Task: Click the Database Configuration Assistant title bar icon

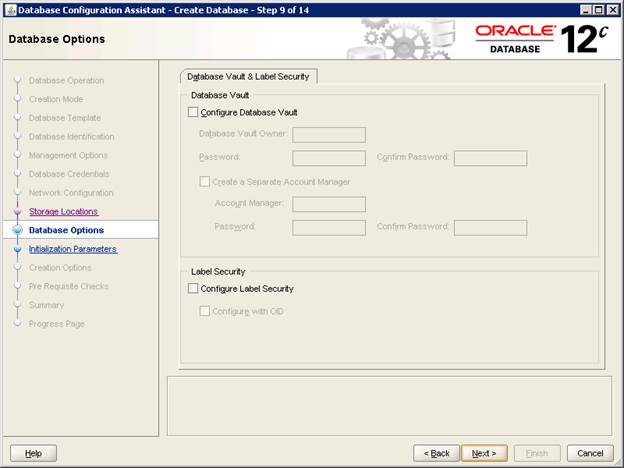Action: [10, 9]
